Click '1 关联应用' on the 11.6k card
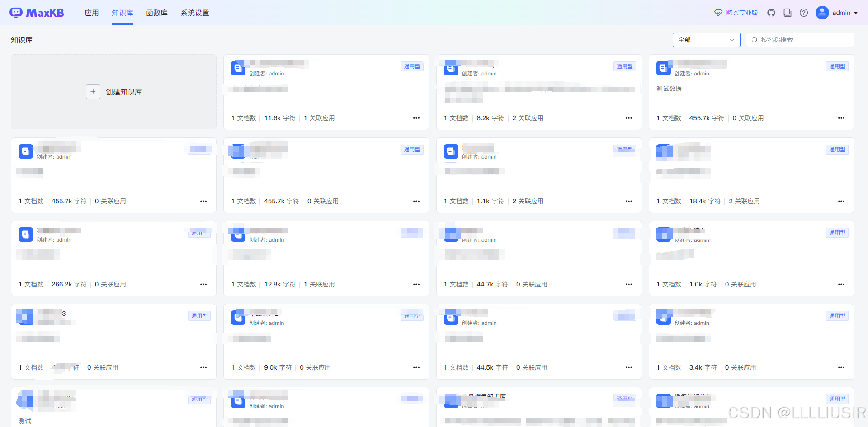Screen dimensions: 868x427 click(x=319, y=118)
